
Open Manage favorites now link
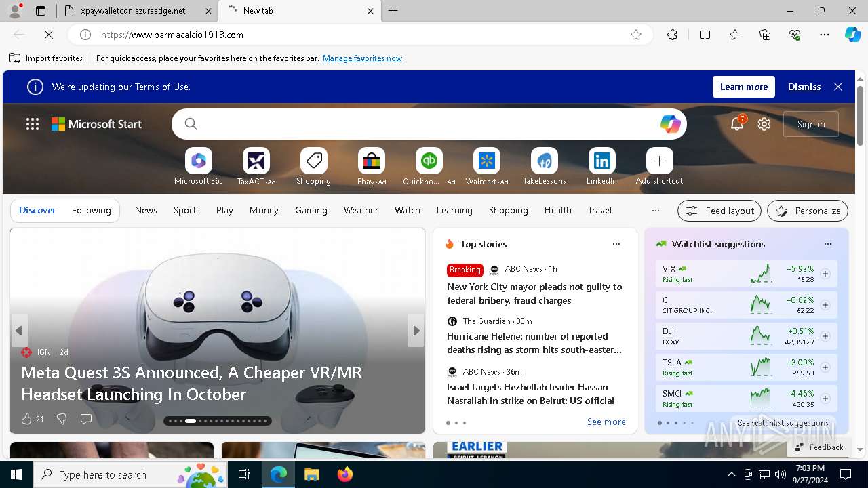363,58
